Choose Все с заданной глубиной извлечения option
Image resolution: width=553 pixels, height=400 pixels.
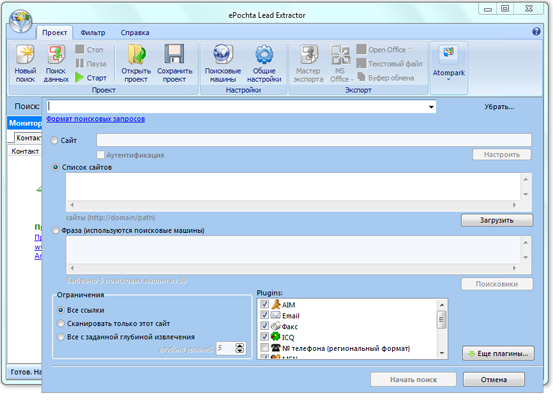pos(61,337)
